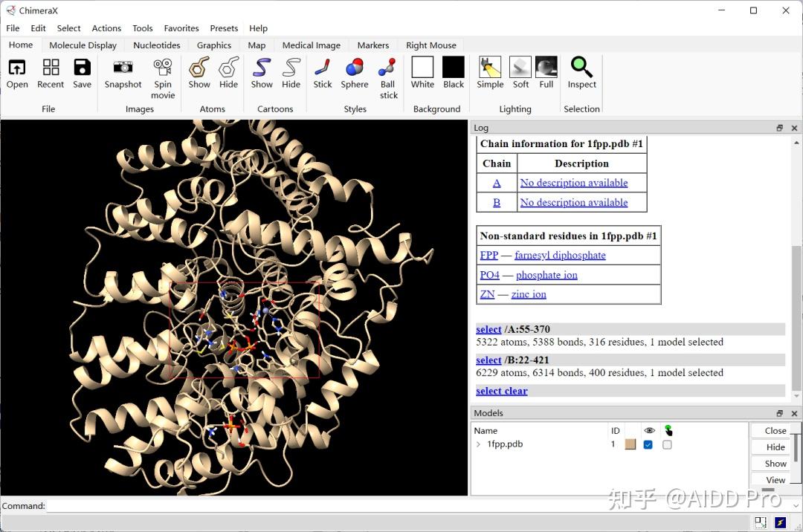Switch to Molecule Display tab
This screenshot has width=803, height=532.
coord(83,45)
